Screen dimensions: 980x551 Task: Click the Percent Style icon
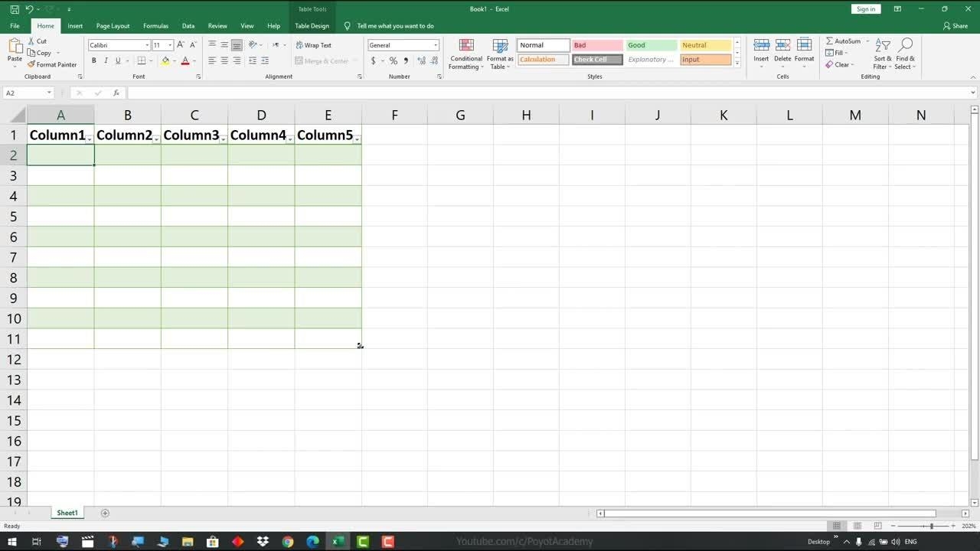click(x=393, y=61)
